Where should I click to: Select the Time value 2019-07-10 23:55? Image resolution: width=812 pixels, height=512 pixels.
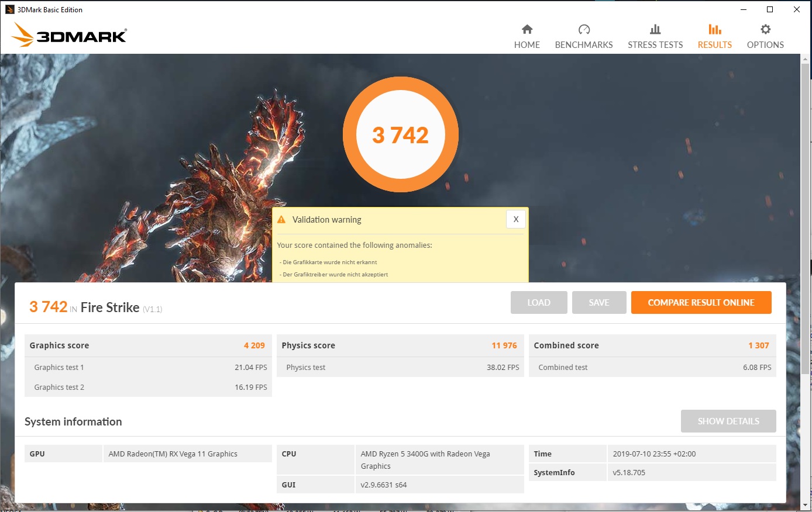click(x=655, y=454)
